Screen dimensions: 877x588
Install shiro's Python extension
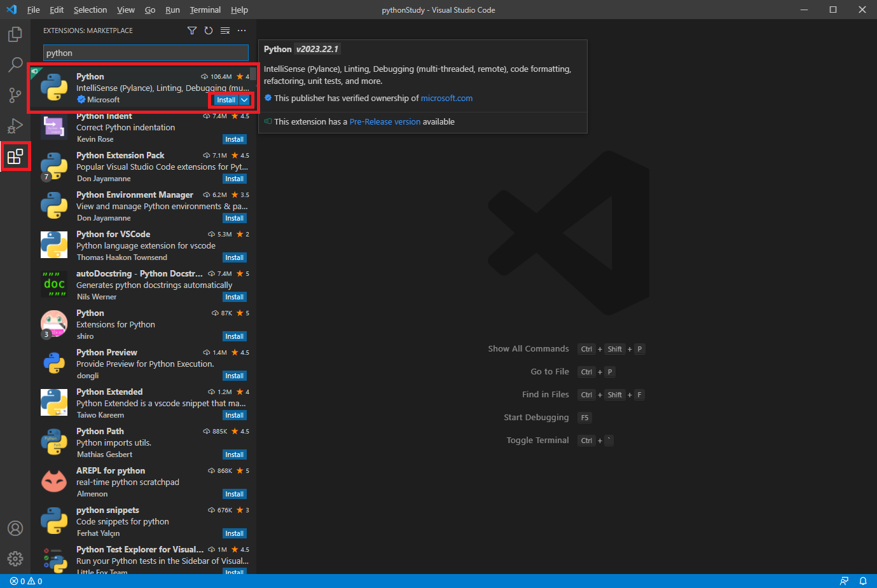pyautogui.click(x=235, y=336)
